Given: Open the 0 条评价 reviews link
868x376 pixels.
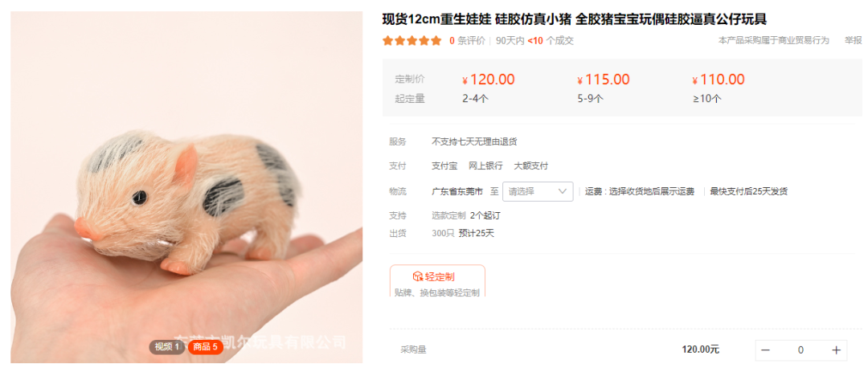Looking at the screenshot, I should tap(467, 40).
